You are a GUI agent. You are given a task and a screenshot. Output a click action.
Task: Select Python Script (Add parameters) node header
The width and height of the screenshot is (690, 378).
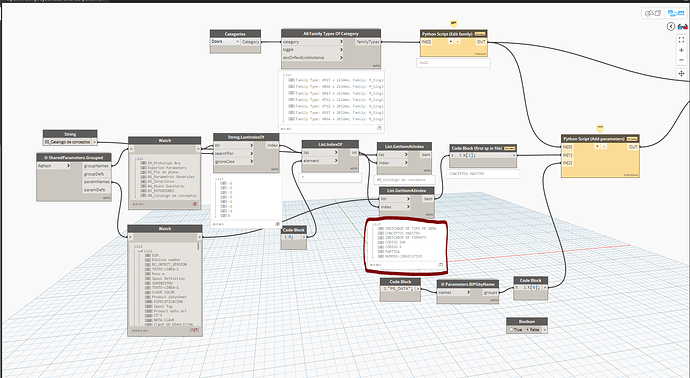point(600,139)
